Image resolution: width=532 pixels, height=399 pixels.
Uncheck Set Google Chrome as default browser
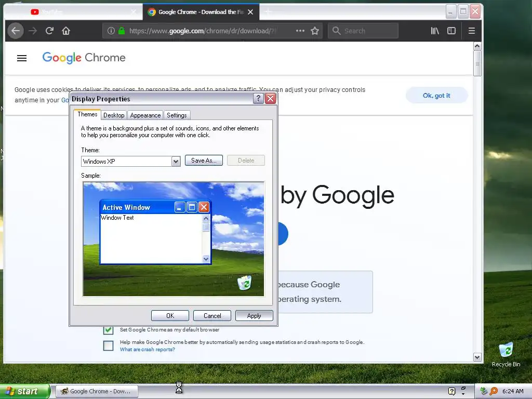click(x=108, y=329)
